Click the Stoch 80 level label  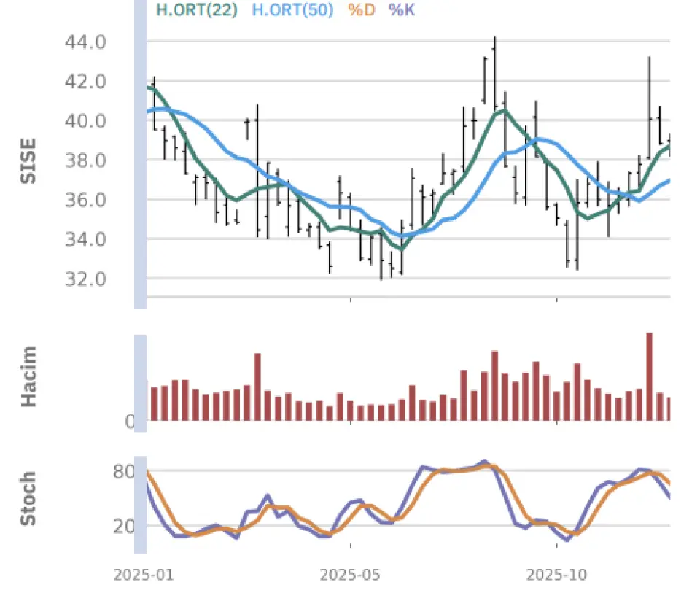123,472
